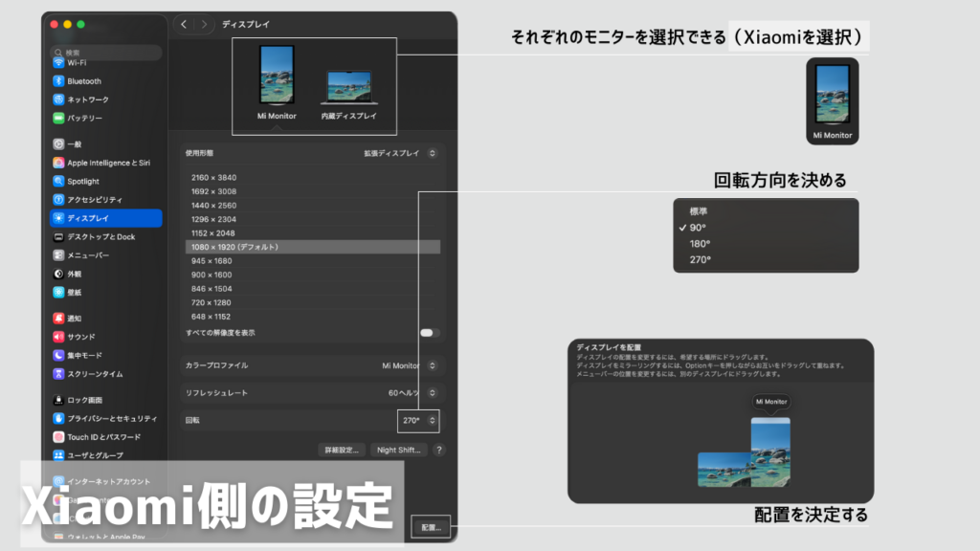Click the Night Shift... button

(398, 450)
